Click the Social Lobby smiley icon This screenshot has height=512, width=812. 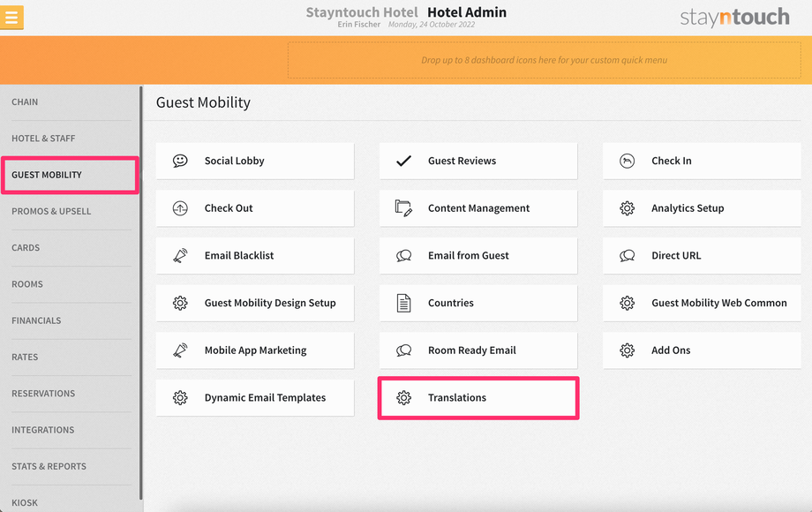point(180,161)
